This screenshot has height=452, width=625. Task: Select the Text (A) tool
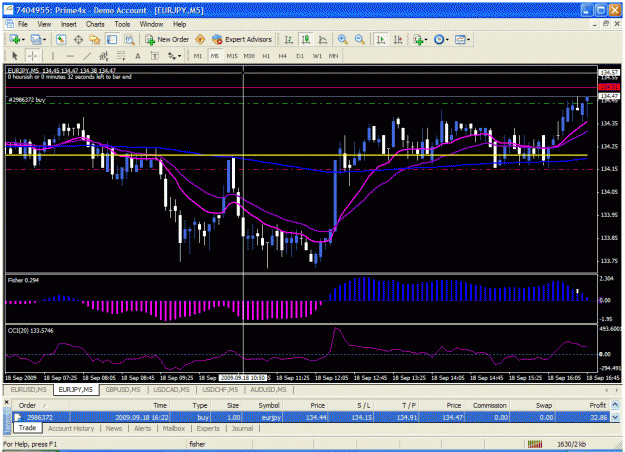point(138,56)
